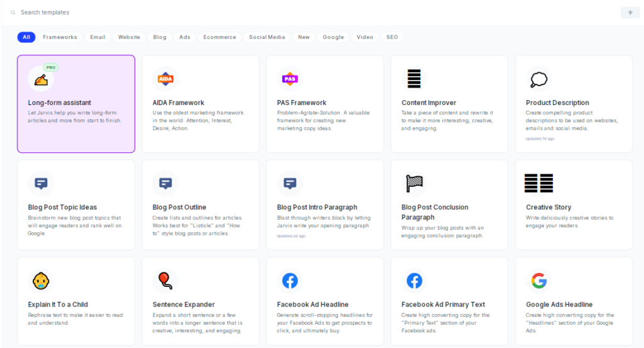Open Facebook Ad Headline icon
The image size is (644, 348).
click(290, 281)
